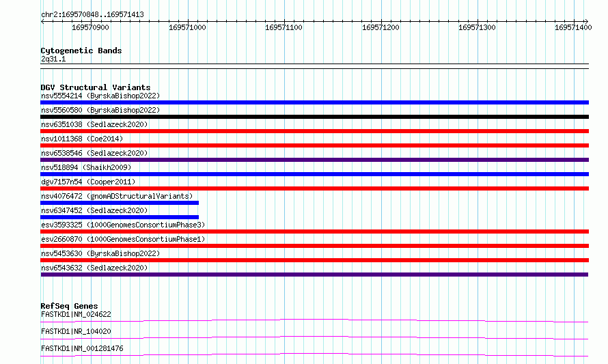This screenshot has width=608, height=364.
Task: Select the blue bar for nsv5554214
Action: 314,102
